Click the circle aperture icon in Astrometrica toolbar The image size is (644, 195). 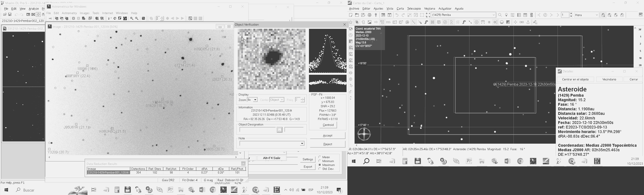tap(115, 18)
